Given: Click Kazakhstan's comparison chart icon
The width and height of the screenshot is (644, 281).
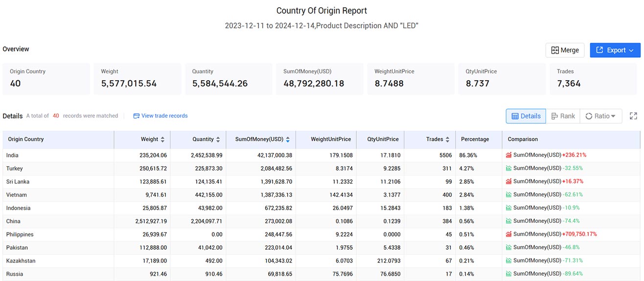Looking at the screenshot, I should pyautogui.click(x=509, y=260).
